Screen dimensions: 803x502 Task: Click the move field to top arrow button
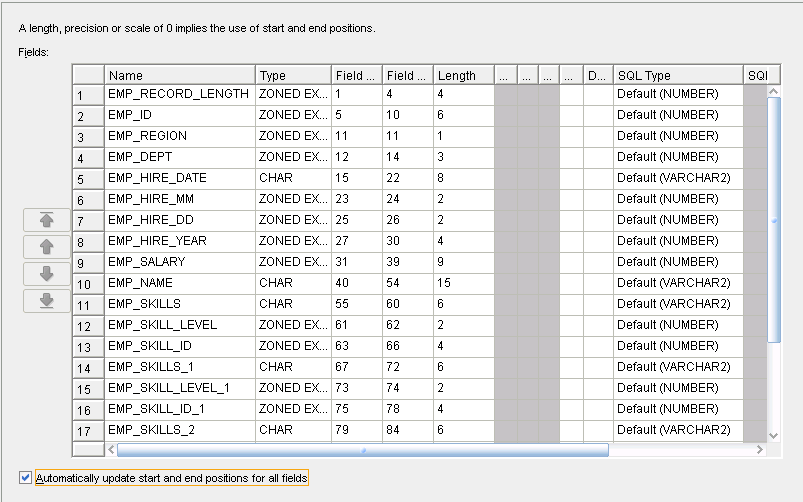click(x=46, y=220)
